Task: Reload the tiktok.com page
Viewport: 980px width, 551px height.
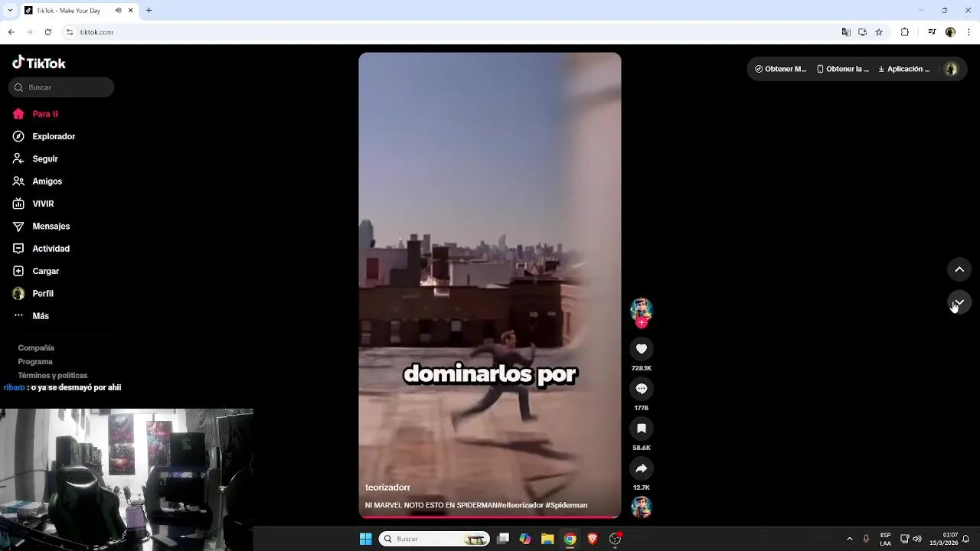Action: click(47, 32)
